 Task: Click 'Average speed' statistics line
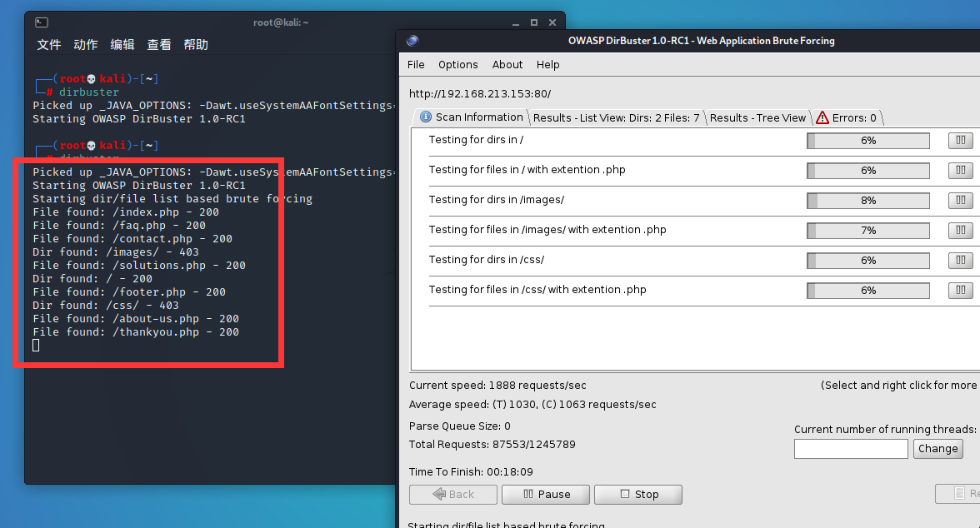pos(532,404)
